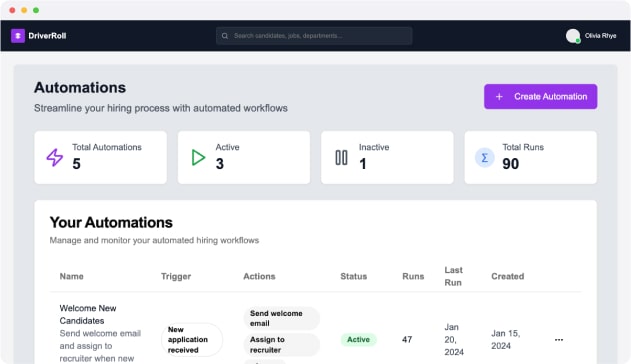Sort by the Name column header
The width and height of the screenshot is (631, 364).
[72, 276]
